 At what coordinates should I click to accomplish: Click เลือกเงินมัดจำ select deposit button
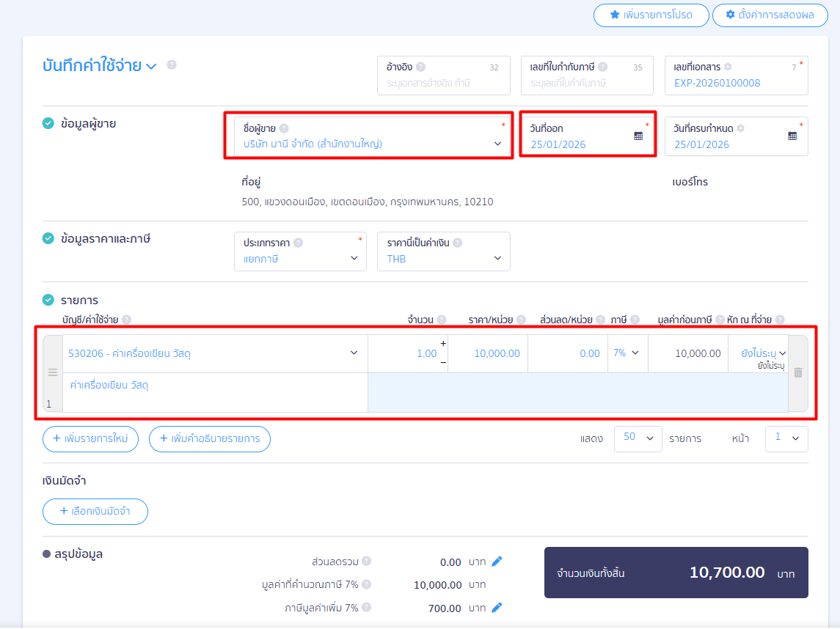pyautogui.click(x=95, y=511)
